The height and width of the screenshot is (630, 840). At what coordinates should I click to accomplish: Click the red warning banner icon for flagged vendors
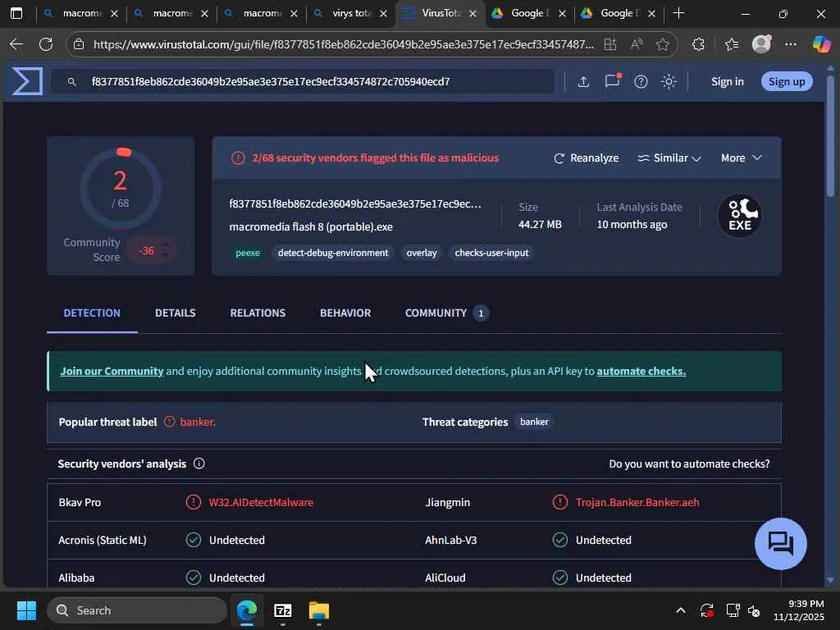tap(238, 158)
